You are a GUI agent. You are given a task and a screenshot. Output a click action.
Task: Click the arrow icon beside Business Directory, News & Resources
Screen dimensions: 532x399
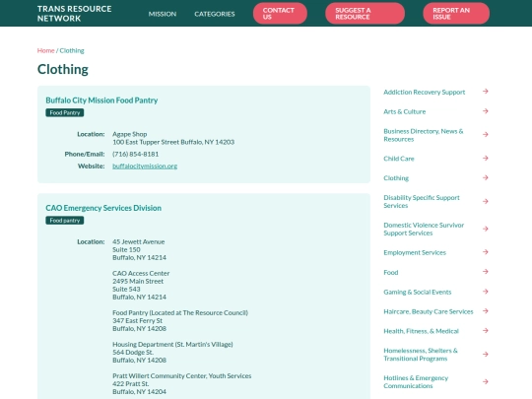coord(486,135)
